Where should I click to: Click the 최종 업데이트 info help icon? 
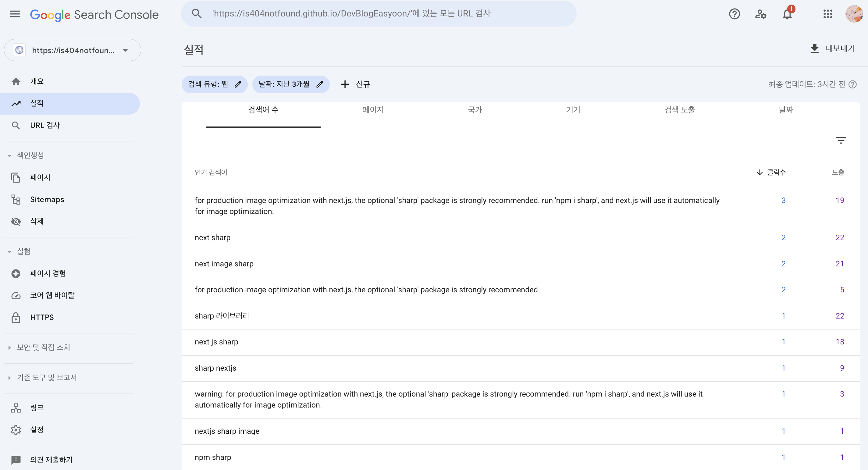click(x=852, y=84)
